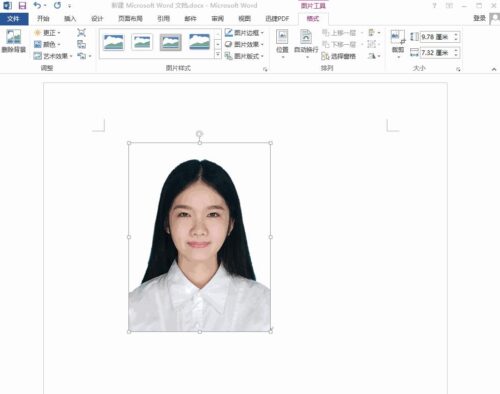Click the height field showing 9.78 厘米
Screen dimensions: 500x394
(x=436, y=37)
